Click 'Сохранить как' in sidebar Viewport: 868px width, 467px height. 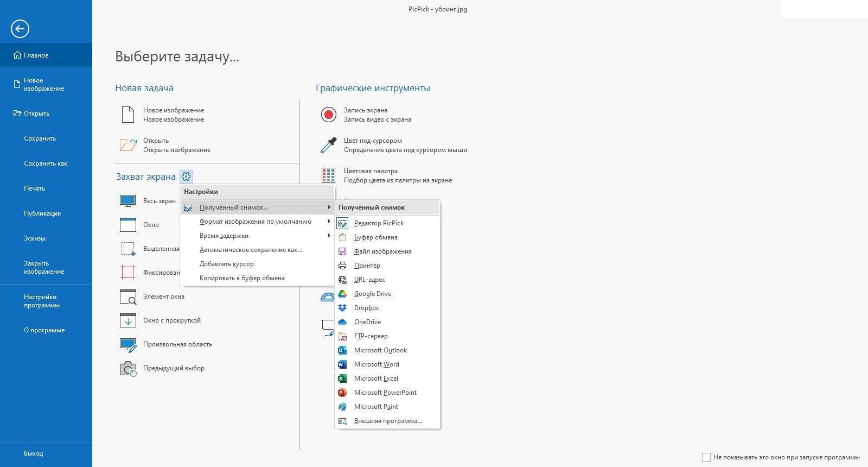click(46, 163)
